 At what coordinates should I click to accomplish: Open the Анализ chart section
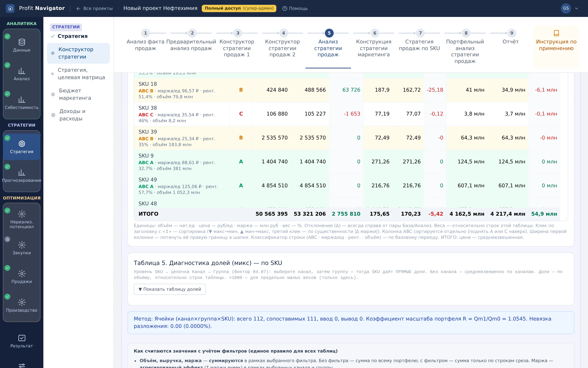pyautogui.click(x=22, y=74)
